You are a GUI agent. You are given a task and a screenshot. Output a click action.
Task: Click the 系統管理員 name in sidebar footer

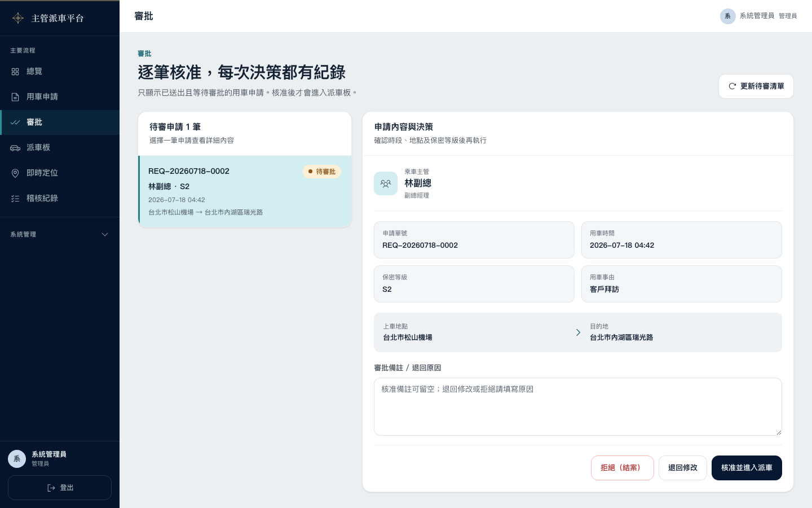point(49,454)
